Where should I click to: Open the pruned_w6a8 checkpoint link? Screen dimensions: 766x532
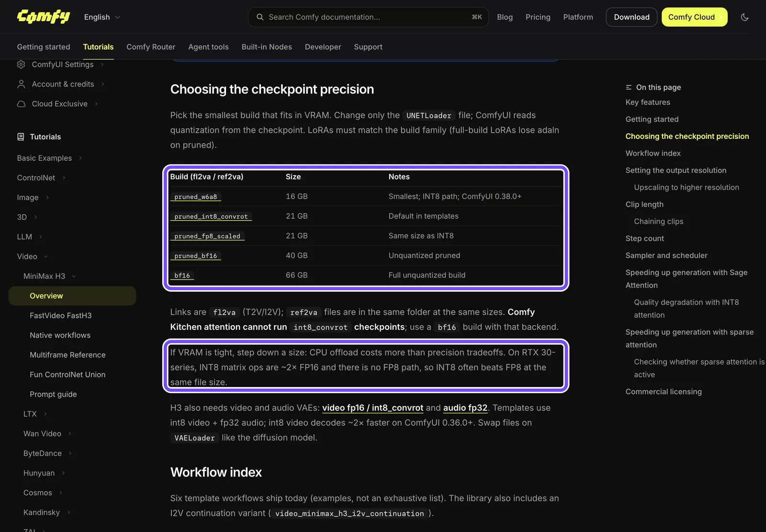(196, 197)
